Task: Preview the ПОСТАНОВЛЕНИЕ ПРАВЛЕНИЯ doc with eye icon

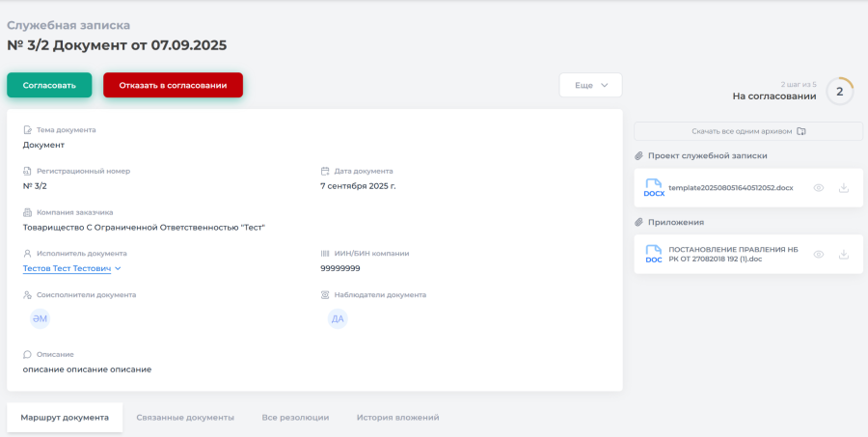Action: click(818, 255)
